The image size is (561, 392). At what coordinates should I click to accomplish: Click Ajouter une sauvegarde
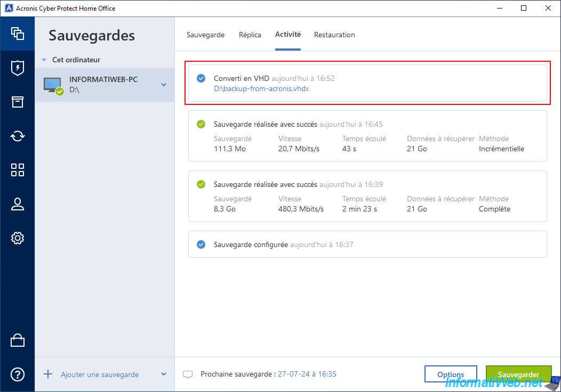[100, 374]
